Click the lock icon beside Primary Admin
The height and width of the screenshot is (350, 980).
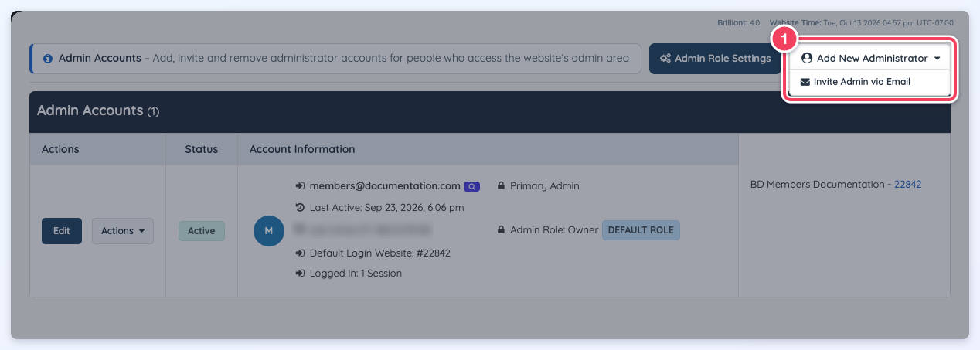point(502,186)
